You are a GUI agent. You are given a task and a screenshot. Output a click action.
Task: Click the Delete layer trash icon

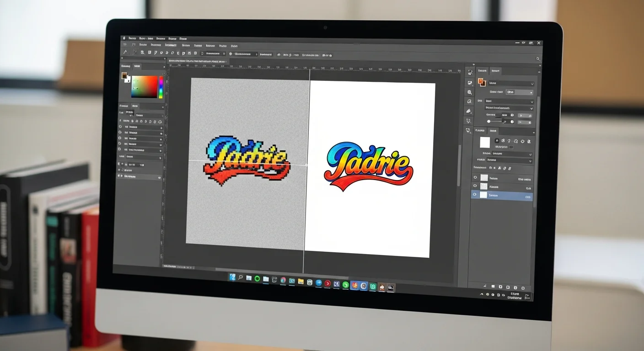tap(523, 287)
